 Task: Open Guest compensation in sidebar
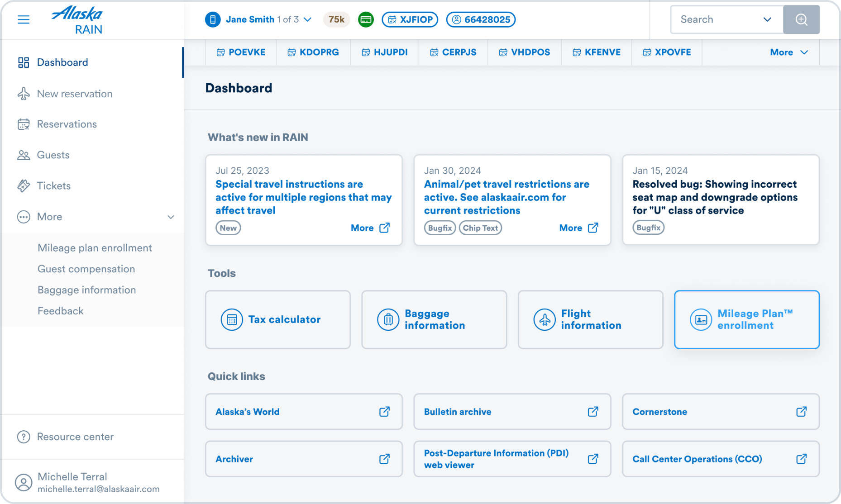coord(86,269)
